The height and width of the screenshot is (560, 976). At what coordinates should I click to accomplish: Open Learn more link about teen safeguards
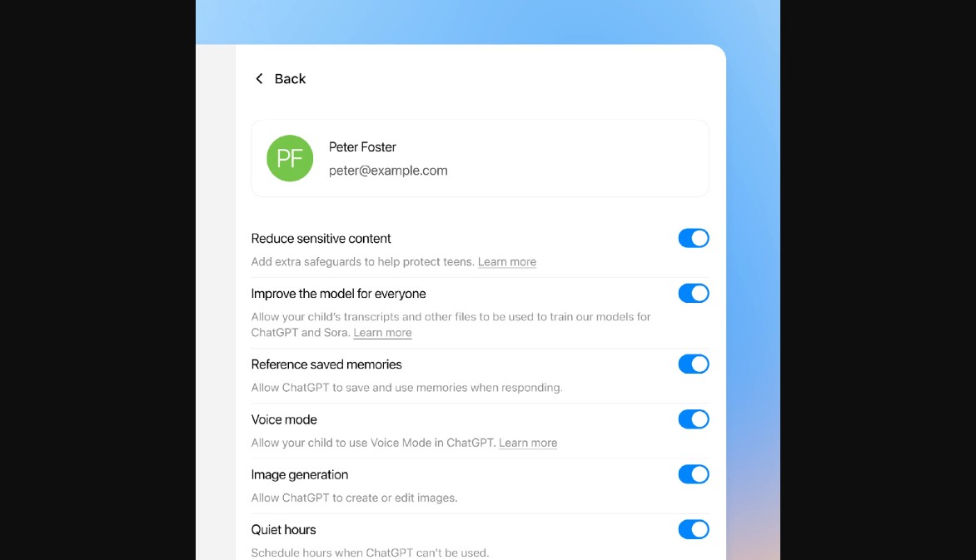(x=506, y=262)
